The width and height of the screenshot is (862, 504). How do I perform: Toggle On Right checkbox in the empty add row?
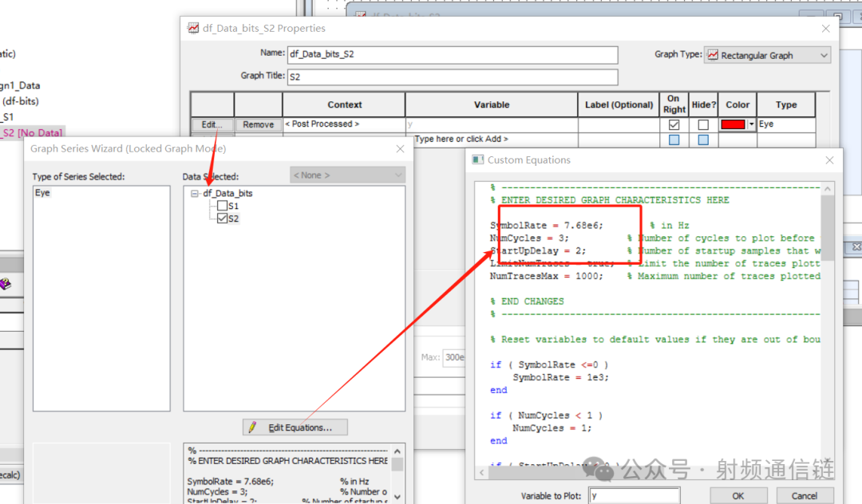674,140
